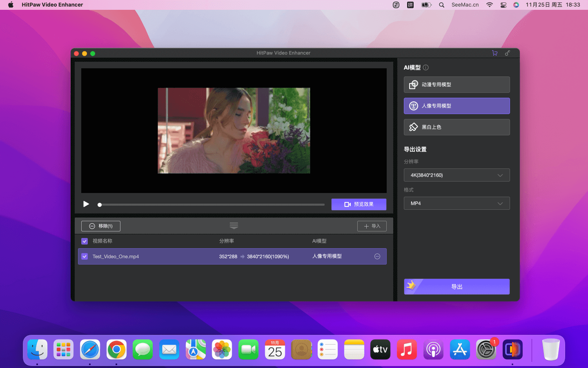Click the 预览效果 preview button
588x368 pixels.
point(359,204)
